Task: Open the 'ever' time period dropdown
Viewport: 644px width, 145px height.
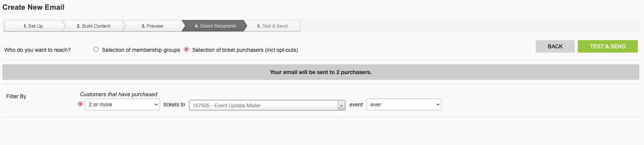Action: 404,104
